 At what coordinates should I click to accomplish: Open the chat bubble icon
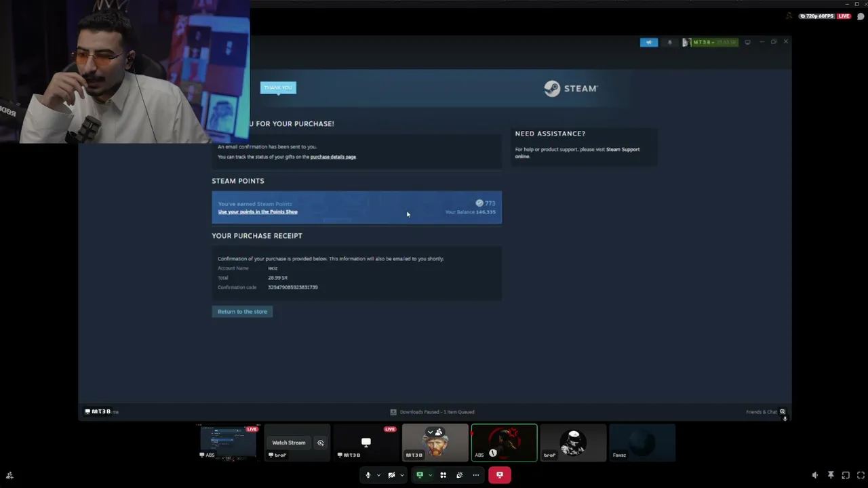(x=861, y=16)
